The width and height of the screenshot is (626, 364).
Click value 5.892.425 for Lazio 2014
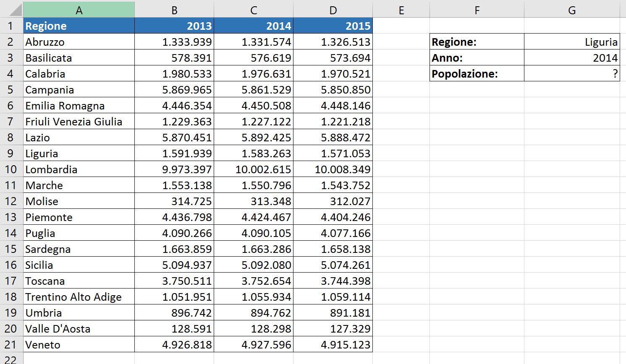click(x=254, y=138)
